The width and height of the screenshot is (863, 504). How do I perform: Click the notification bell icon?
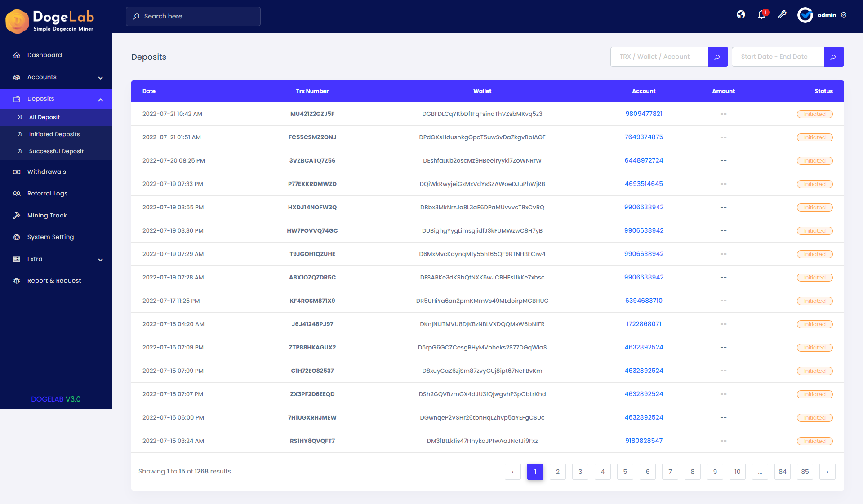[761, 15]
